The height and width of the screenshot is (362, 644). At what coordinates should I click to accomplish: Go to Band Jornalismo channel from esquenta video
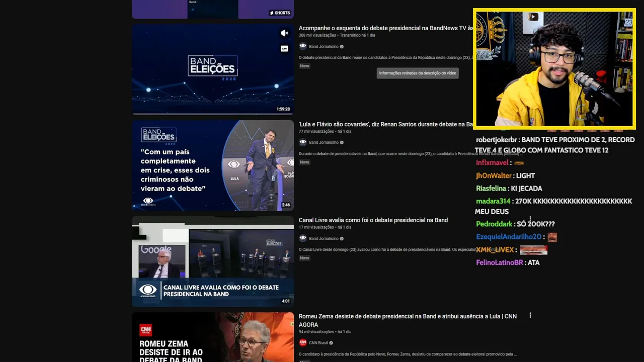pyautogui.click(x=324, y=46)
